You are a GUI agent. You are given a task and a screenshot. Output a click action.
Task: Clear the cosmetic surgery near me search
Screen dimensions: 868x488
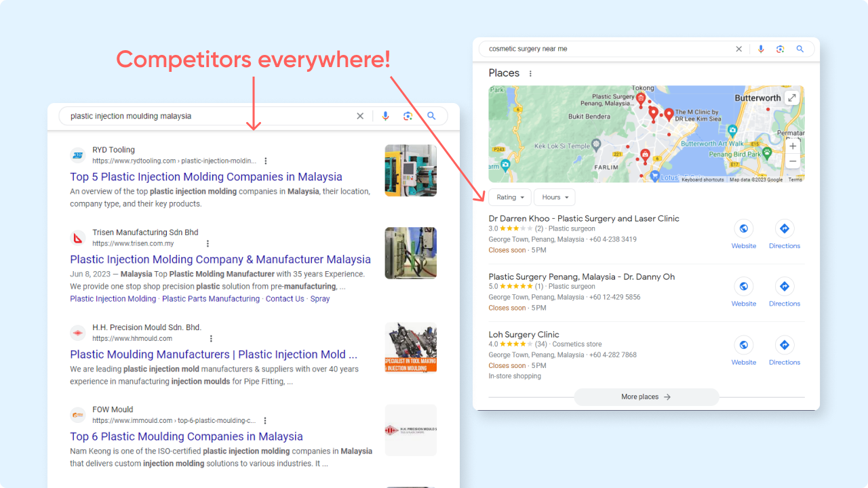[x=739, y=49]
